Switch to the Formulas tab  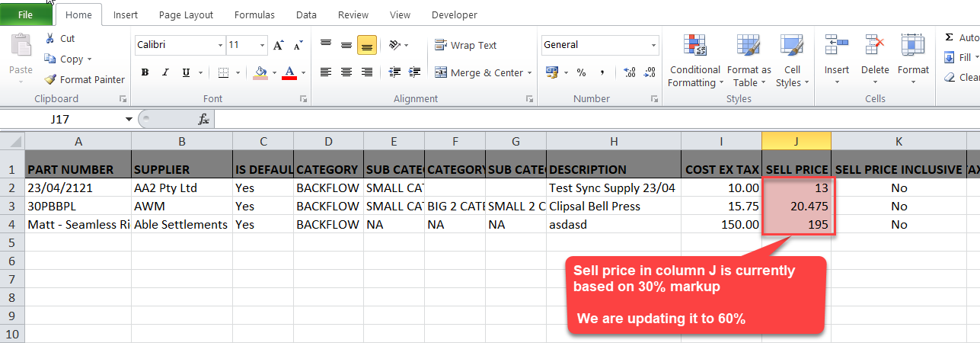(x=254, y=15)
